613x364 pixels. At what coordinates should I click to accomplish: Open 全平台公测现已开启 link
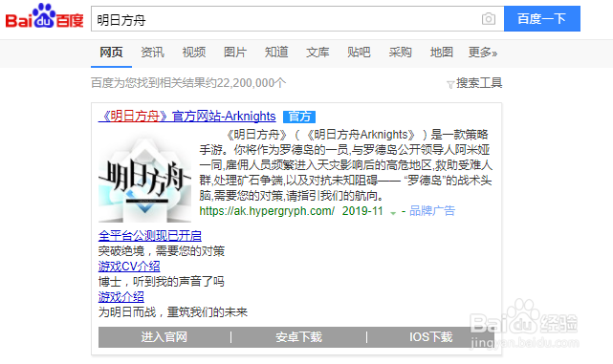[150, 236]
